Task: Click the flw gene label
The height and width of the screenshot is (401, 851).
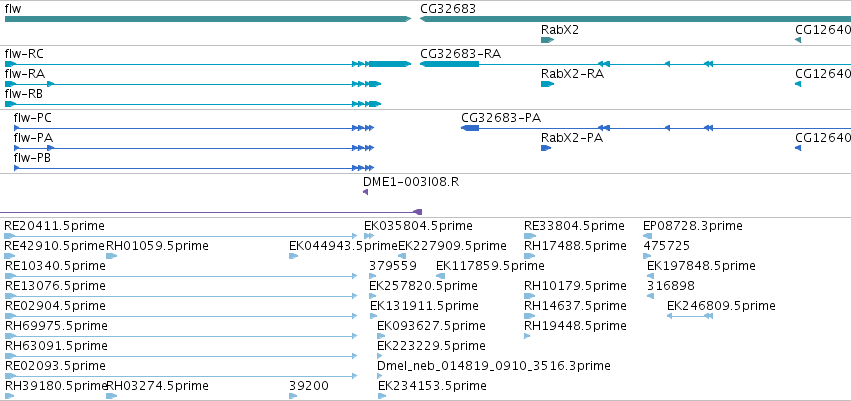Action: click(x=13, y=9)
